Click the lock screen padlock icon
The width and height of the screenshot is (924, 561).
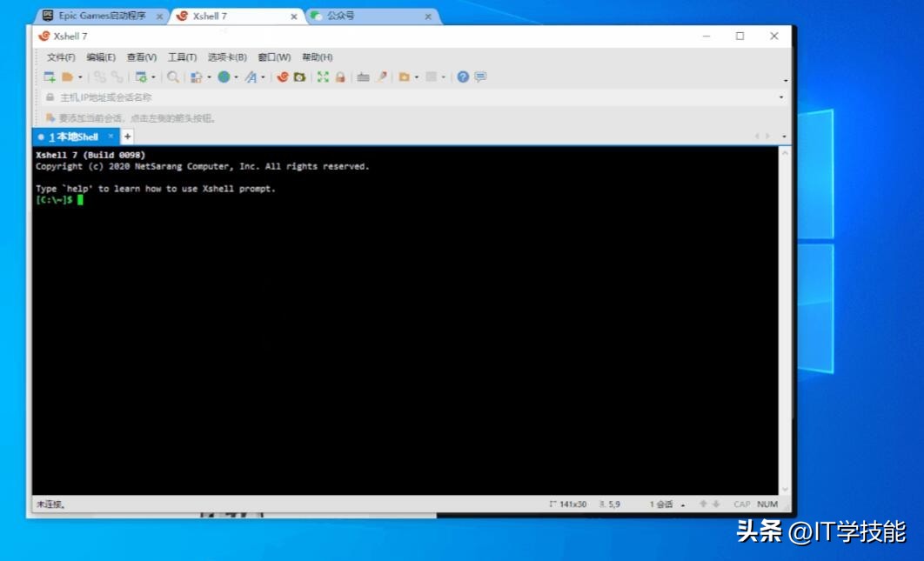tap(340, 77)
